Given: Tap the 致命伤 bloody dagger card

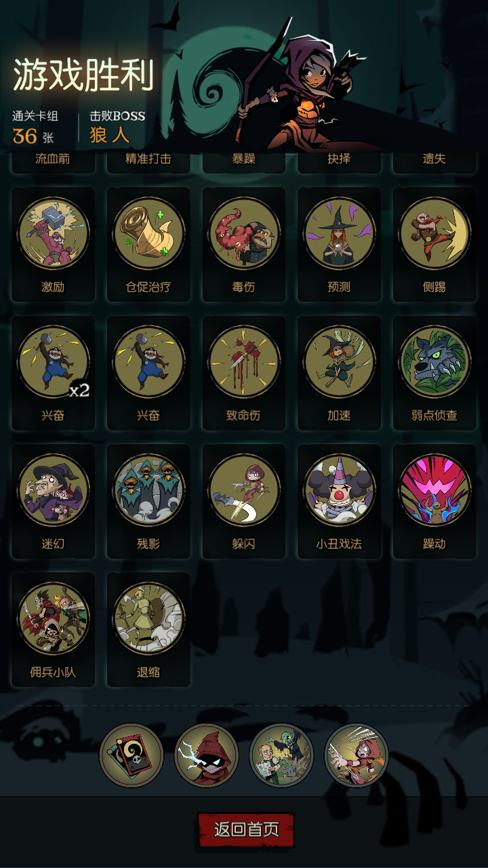Looking at the screenshot, I should coord(244,361).
